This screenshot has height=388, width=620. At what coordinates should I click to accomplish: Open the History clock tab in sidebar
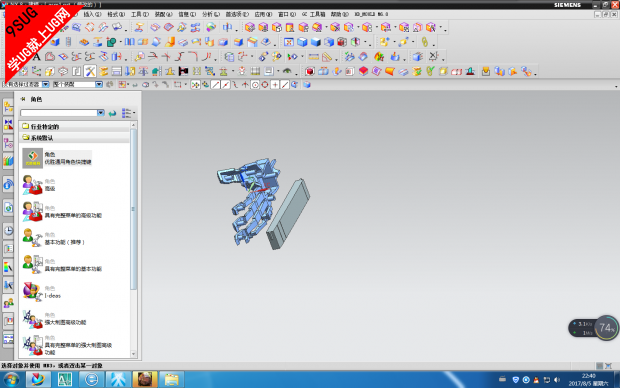coord(8,230)
